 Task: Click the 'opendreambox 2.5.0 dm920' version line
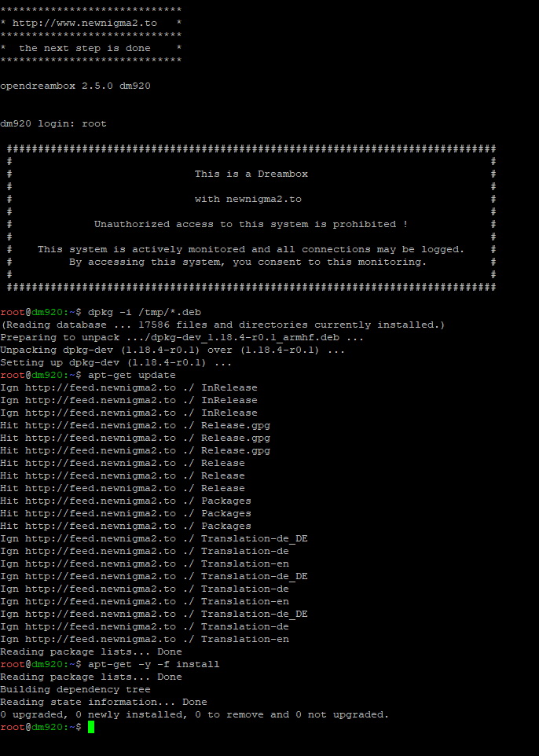pos(75,86)
